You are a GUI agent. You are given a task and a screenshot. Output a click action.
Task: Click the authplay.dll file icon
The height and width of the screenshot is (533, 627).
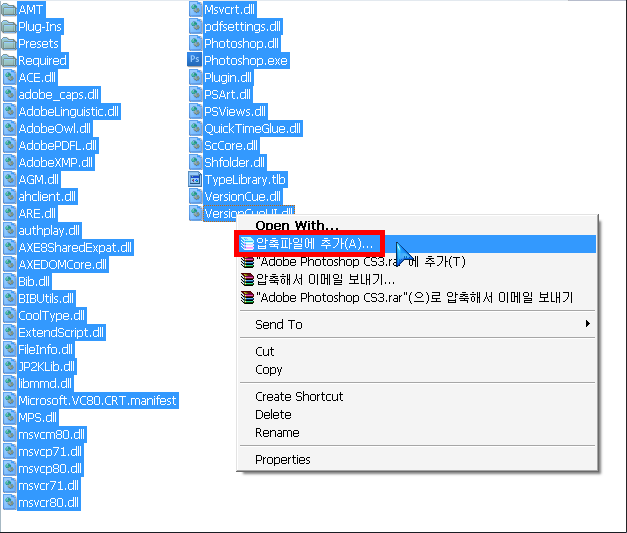[x=9, y=230]
